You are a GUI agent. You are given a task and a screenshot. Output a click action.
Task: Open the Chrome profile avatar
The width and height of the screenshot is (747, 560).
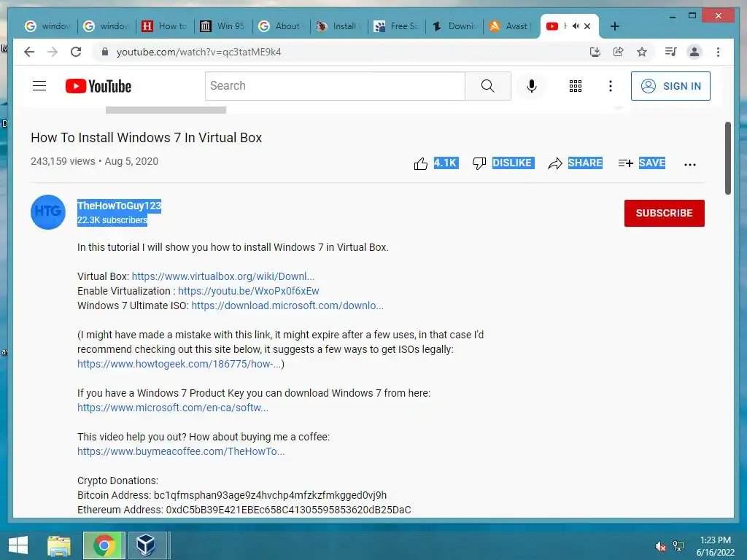[694, 52]
